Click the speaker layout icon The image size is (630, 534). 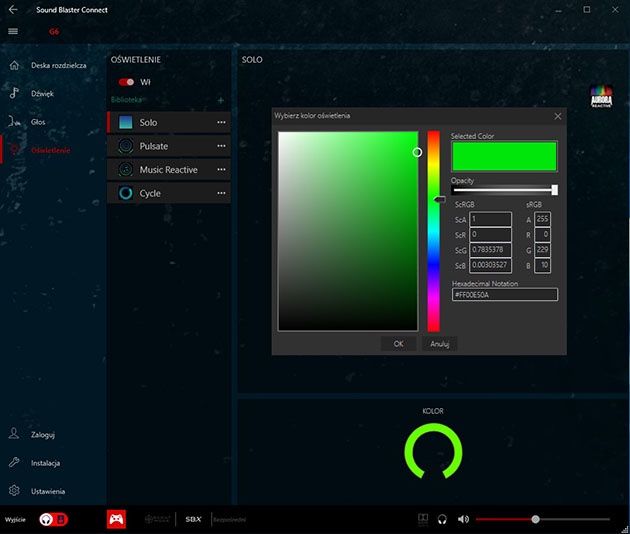[423, 519]
